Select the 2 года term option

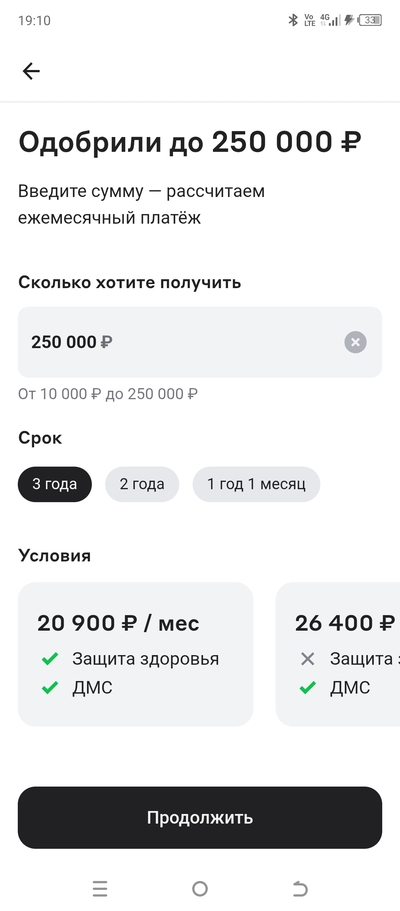tap(142, 484)
